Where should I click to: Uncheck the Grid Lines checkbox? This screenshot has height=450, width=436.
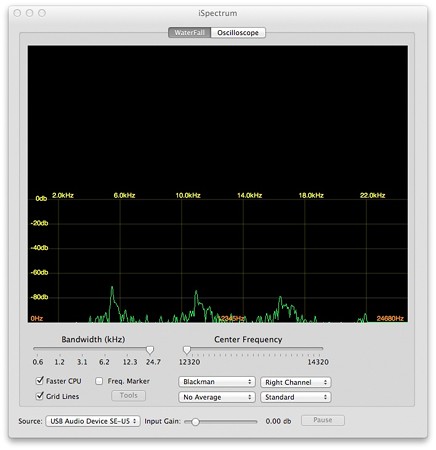(40, 396)
